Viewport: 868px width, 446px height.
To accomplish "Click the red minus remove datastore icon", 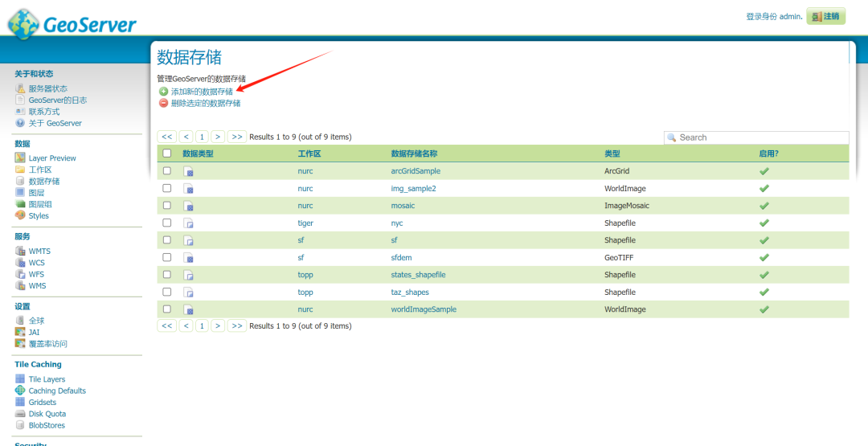I will tap(163, 103).
